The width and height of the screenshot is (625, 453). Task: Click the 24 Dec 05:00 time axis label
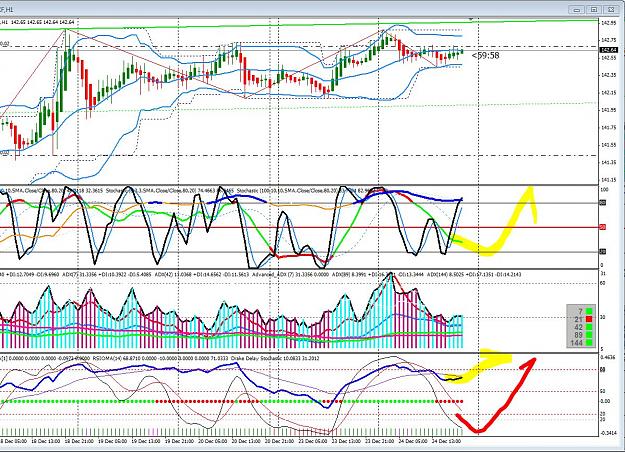pos(413,441)
